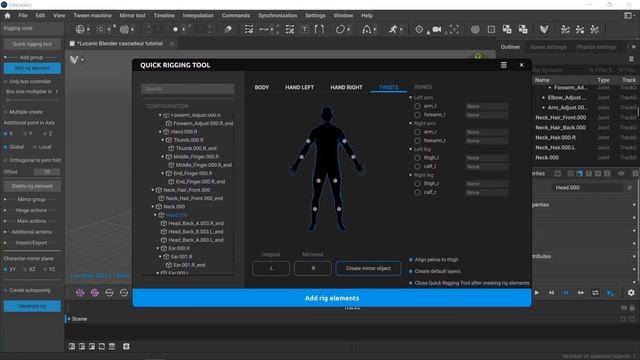Screen dimensions: 640x360
Task: Click the Create mirror object button
Action: tap(368, 269)
